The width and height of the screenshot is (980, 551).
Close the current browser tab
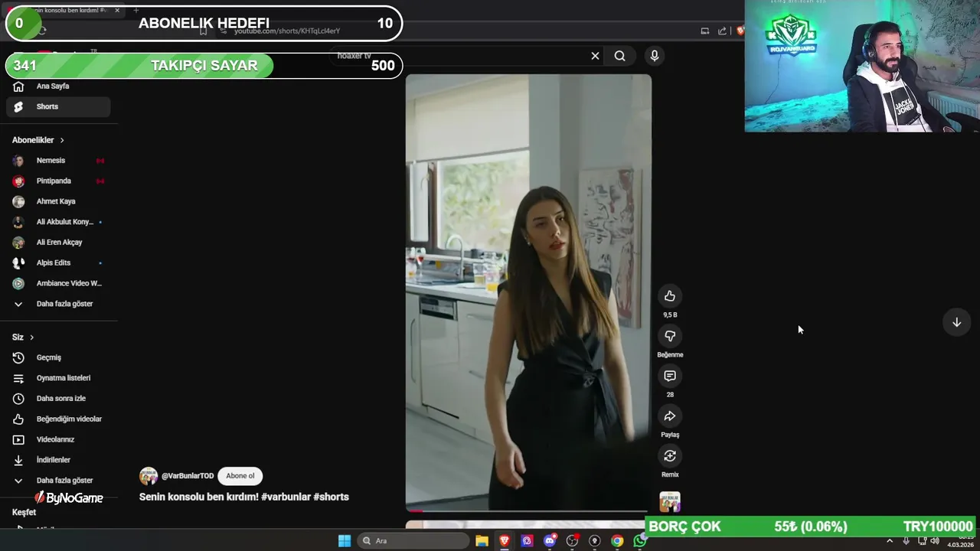tap(117, 10)
